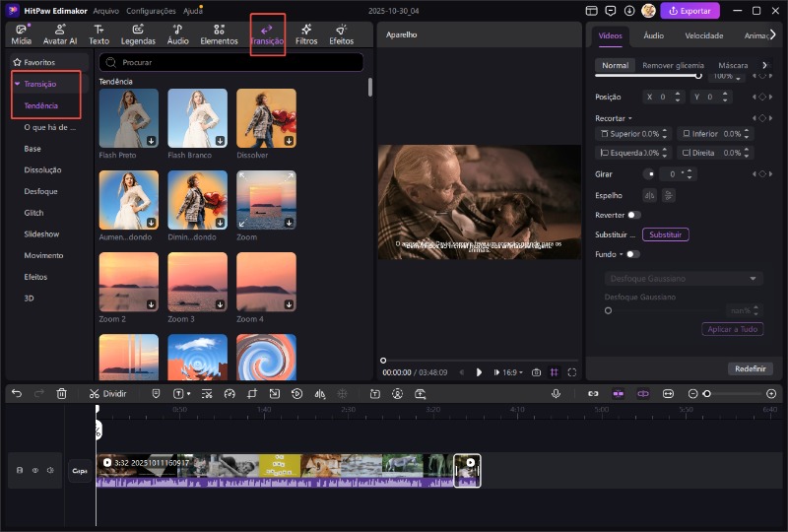Click the undo arrow in timeline toolbar

tap(16, 393)
